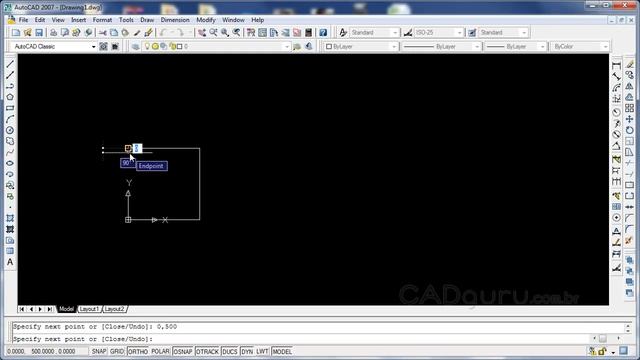Select the Hatch tool
Viewport: 640px width, 360px height.
coord(10,218)
